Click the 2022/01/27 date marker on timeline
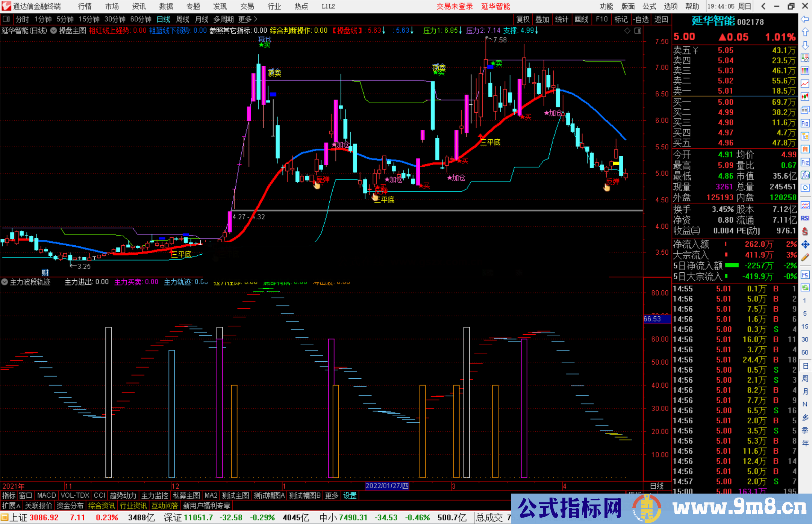 point(387,486)
